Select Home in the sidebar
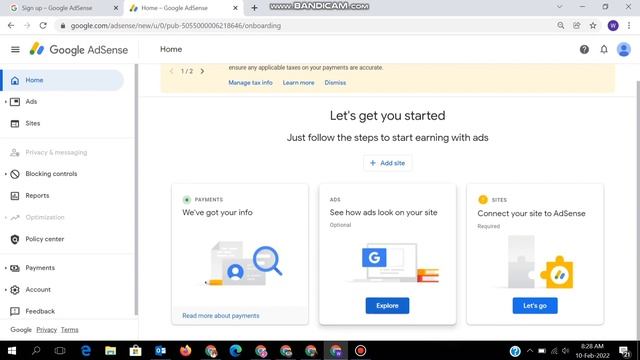 pyautogui.click(x=62, y=80)
